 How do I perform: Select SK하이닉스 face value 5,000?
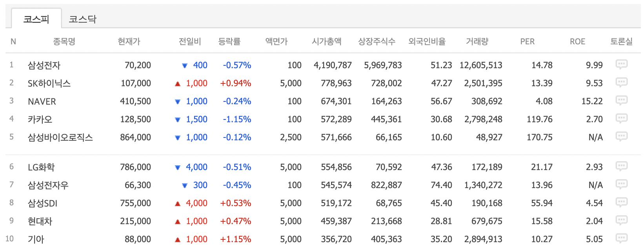[291, 83]
